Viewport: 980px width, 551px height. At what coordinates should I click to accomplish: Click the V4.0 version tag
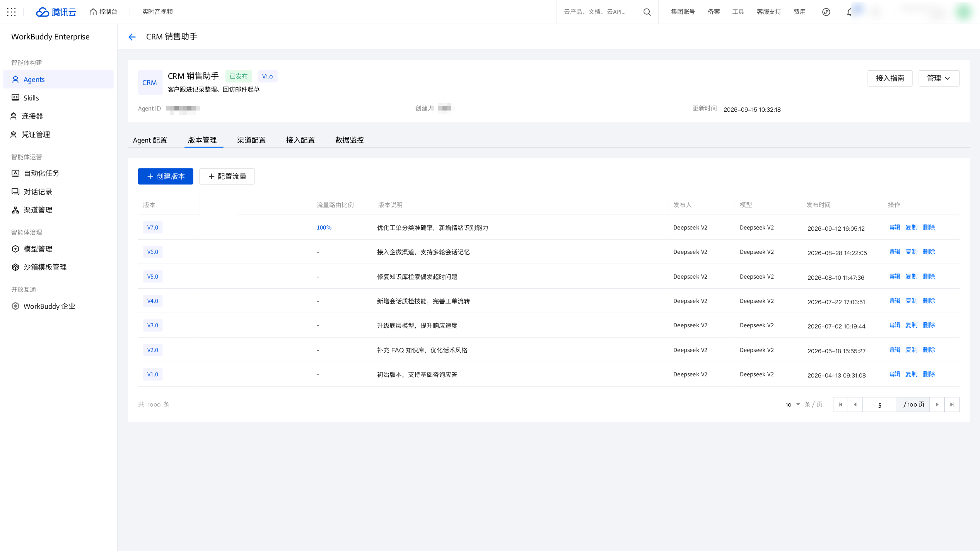click(x=153, y=301)
